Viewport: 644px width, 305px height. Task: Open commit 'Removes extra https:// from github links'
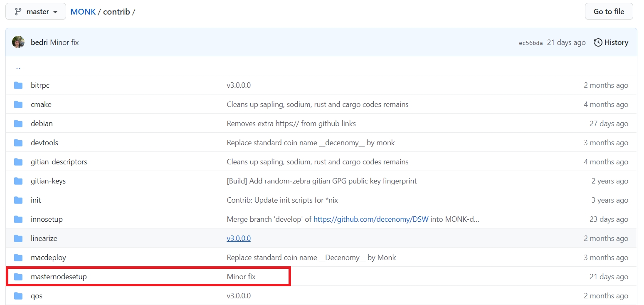tap(291, 124)
